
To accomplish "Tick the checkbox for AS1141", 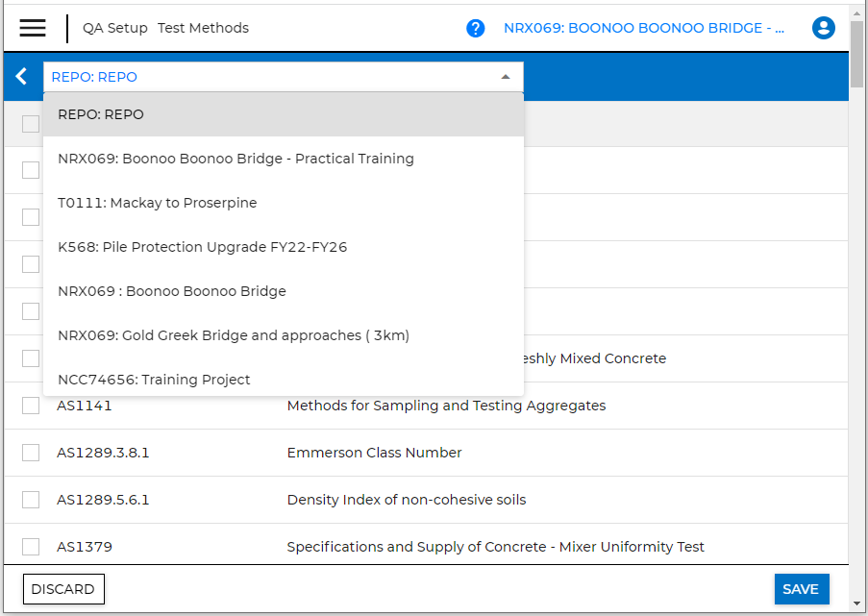I will tap(31, 406).
